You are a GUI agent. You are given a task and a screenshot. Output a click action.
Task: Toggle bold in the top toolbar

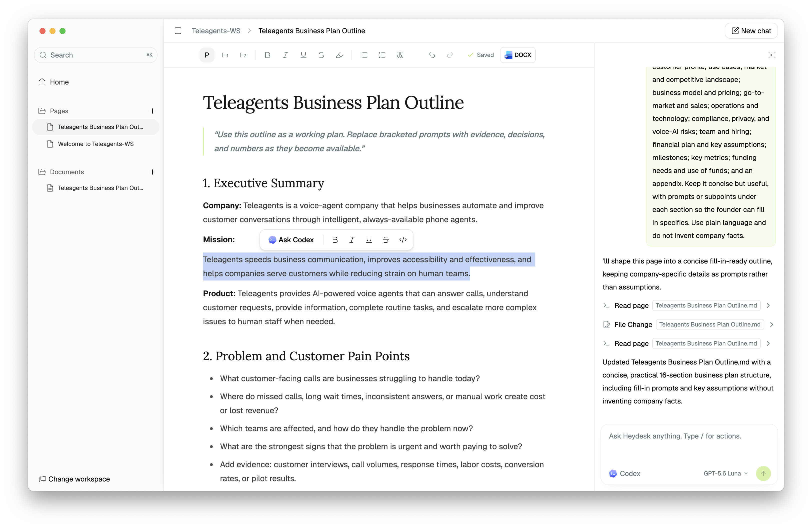coord(267,55)
